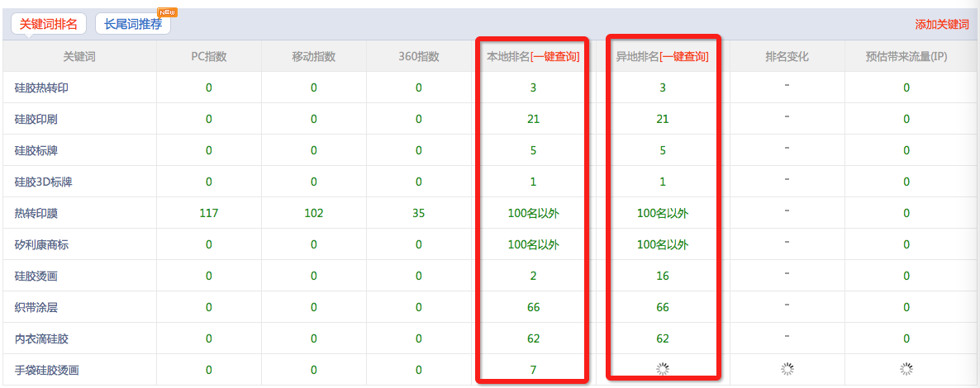Click loading spinner in 预估带来流量 column
The image size is (980, 388).
(x=906, y=370)
